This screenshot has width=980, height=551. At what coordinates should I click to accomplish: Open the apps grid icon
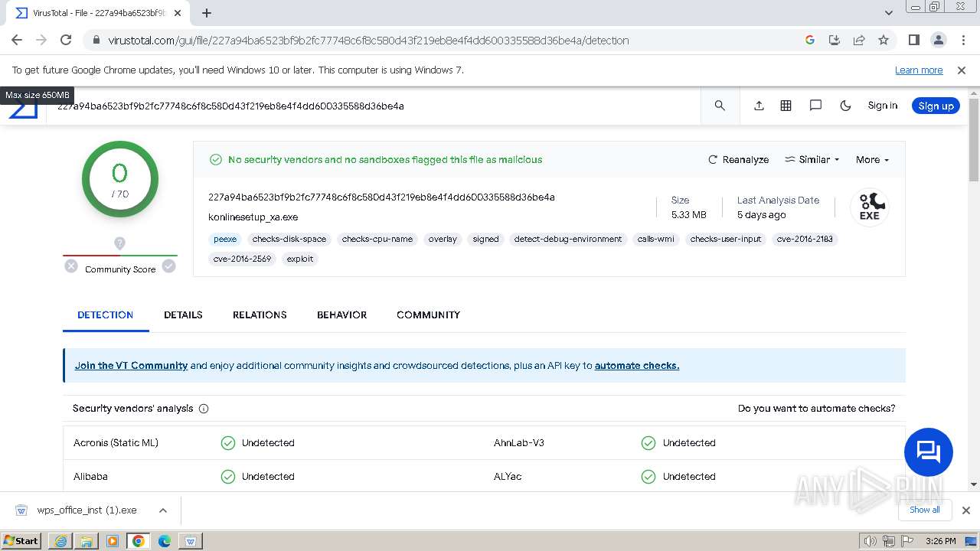pos(786,106)
